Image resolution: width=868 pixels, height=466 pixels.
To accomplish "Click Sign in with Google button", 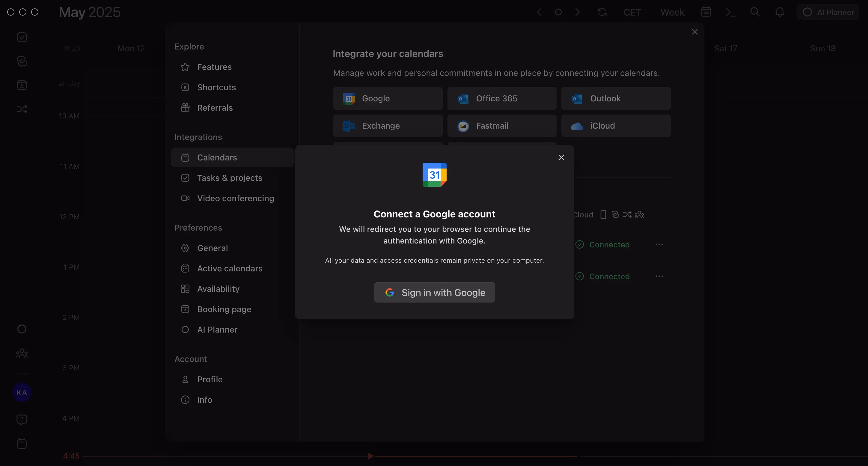I will click(434, 292).
